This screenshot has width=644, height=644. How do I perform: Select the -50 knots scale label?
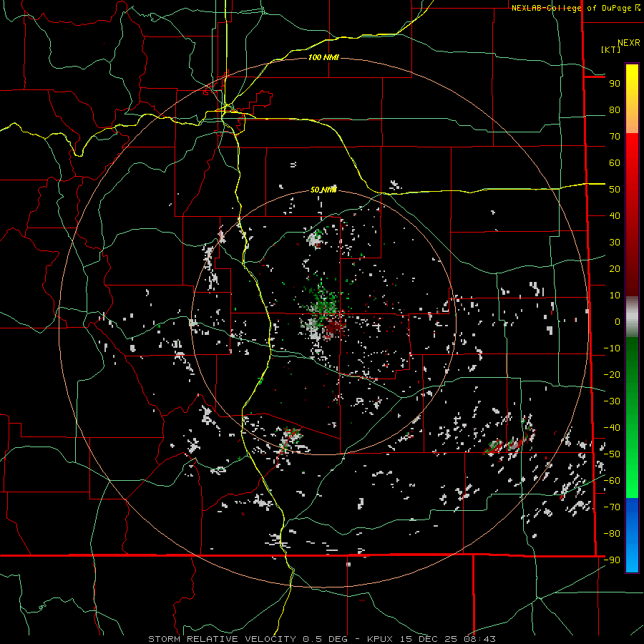coord(612,454)
